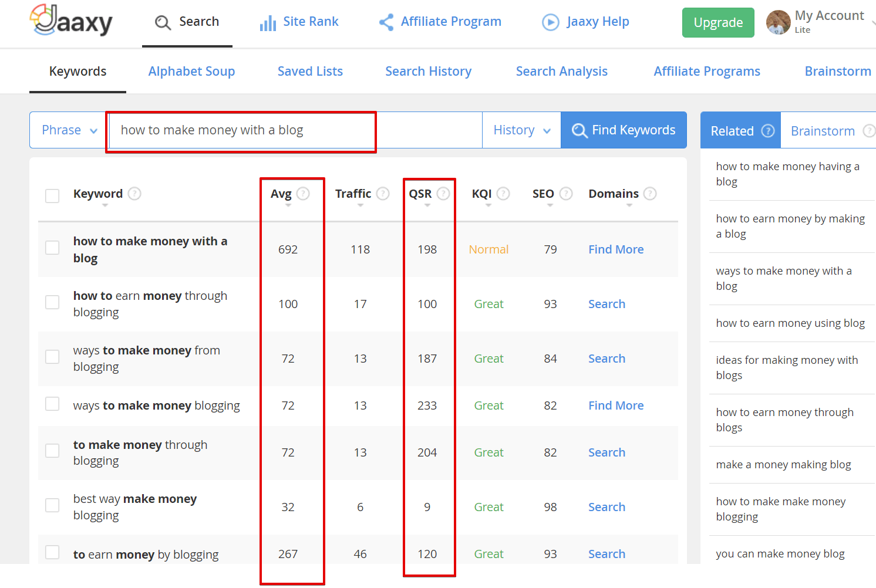
Task: Click Find More for 'how to make money with a blog'
Action: [x=616, y=249]
